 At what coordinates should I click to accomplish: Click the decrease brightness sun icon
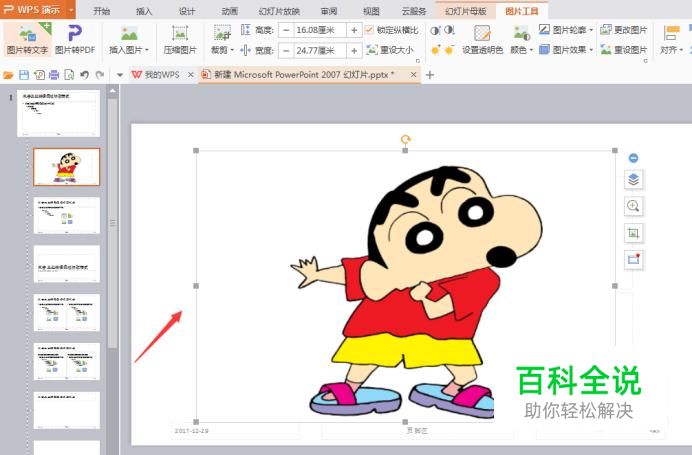pyautogui.click(x=449, y=50)
